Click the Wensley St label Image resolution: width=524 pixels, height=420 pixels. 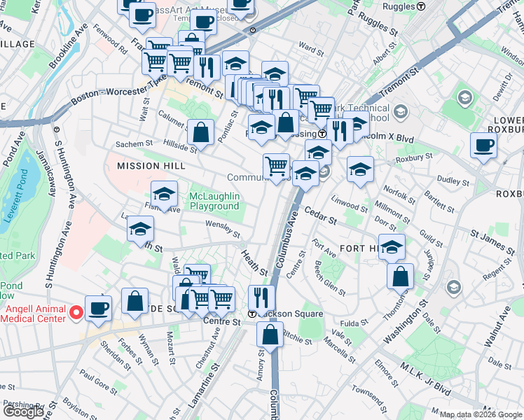coord(223,229)
